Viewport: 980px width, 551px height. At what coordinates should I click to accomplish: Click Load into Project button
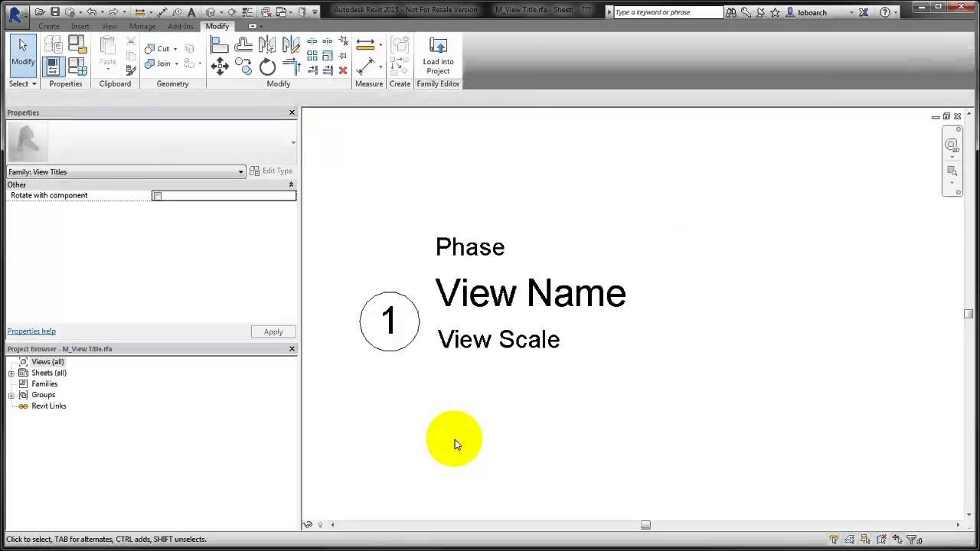tap(438, 56)
